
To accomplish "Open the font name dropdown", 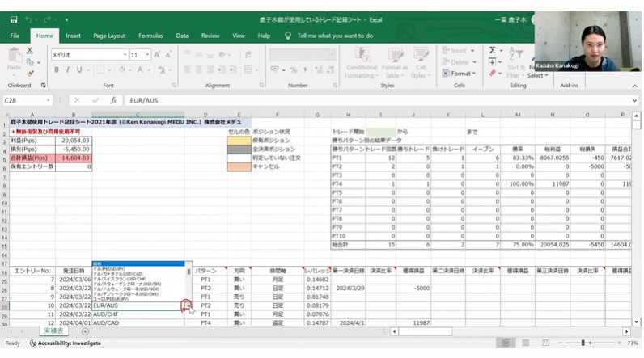I will click(x=123, y=55).
